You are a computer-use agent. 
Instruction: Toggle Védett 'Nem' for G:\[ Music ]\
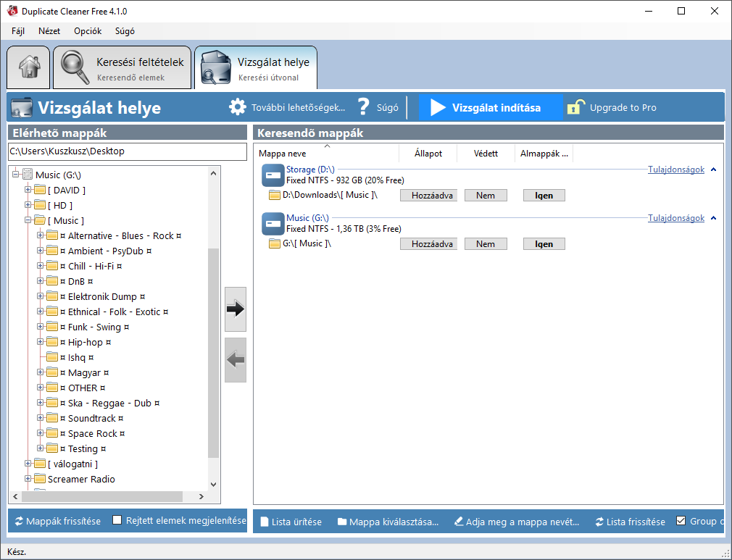point(486,244)
